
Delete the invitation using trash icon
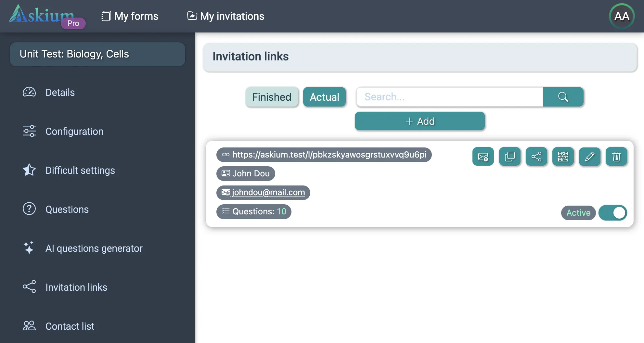tap(616, 157)
